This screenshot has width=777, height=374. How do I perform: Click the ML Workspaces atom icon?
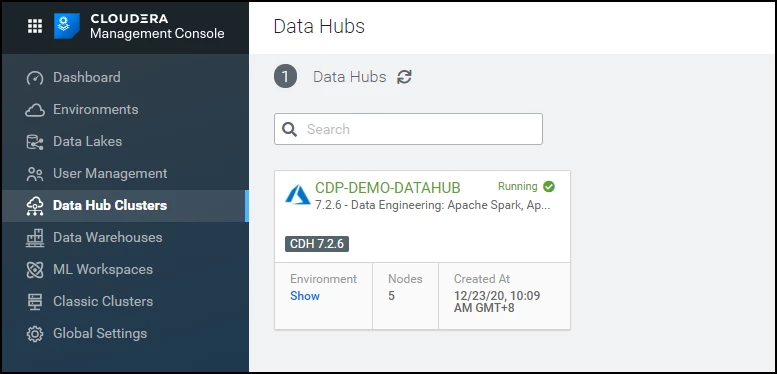tap(35, 269)
